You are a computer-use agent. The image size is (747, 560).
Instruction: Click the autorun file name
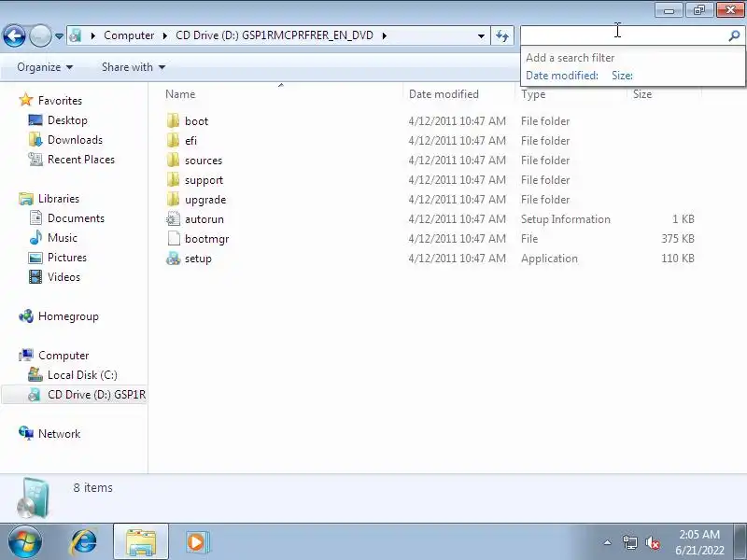click(204, 219)
